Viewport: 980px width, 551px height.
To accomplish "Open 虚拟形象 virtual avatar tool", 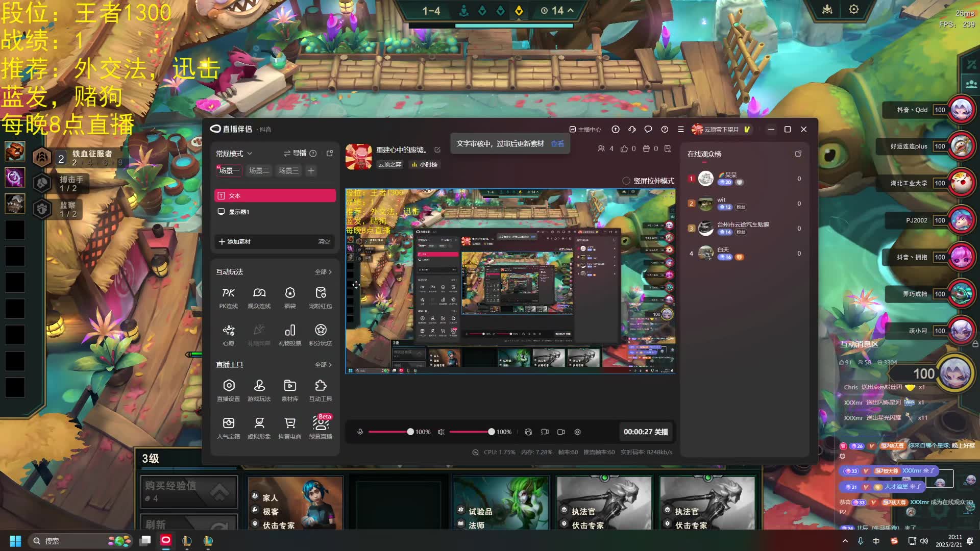I will (259, 428).
